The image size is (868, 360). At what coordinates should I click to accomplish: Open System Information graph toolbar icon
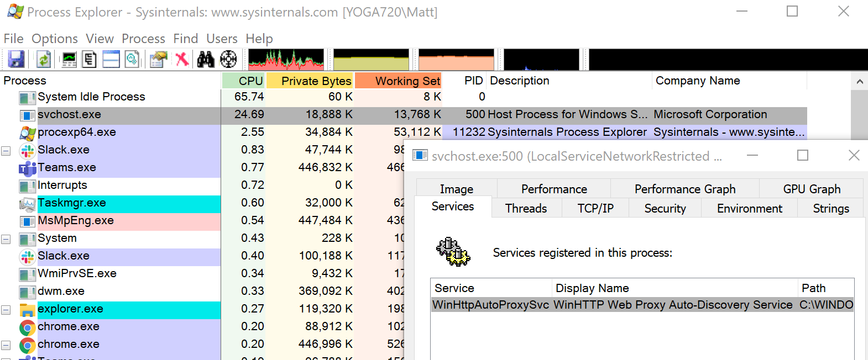[x=69, y=59]
